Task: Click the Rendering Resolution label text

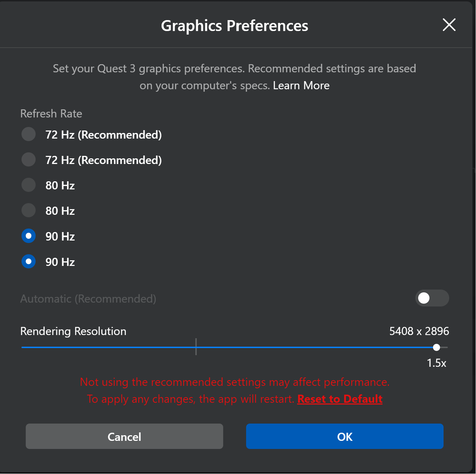Action: tap(73, 331)
